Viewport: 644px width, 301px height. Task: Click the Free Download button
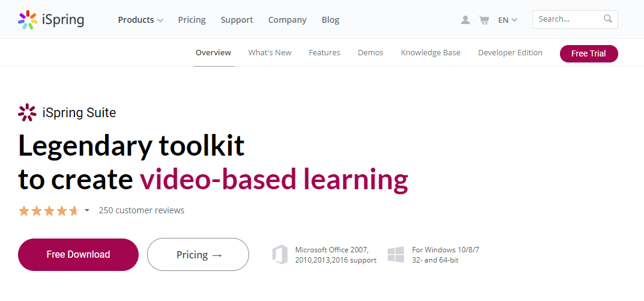tap(78, 255)
